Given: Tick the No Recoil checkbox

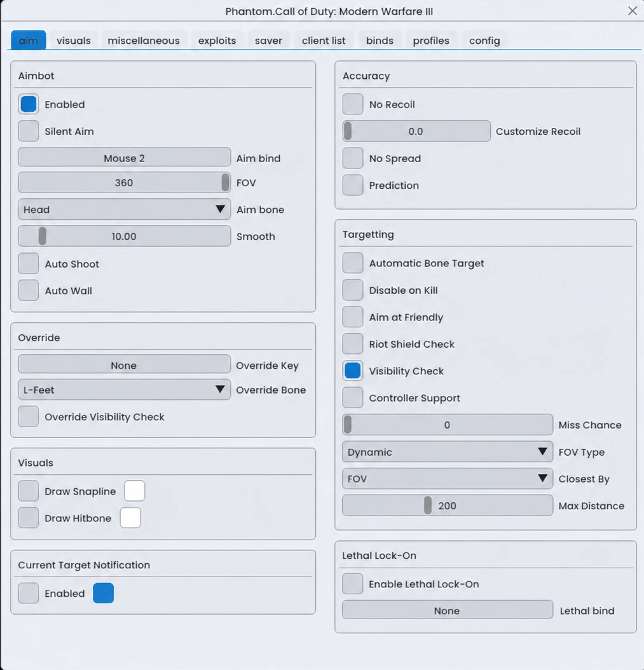Looking at the screenshot, I should tap(353, 104).
